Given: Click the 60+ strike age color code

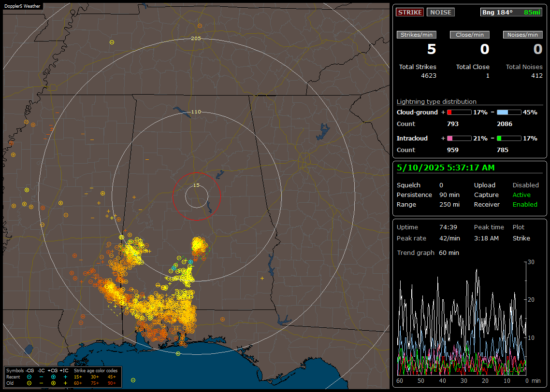Looking at the screenshot, I should pos(78,383).
